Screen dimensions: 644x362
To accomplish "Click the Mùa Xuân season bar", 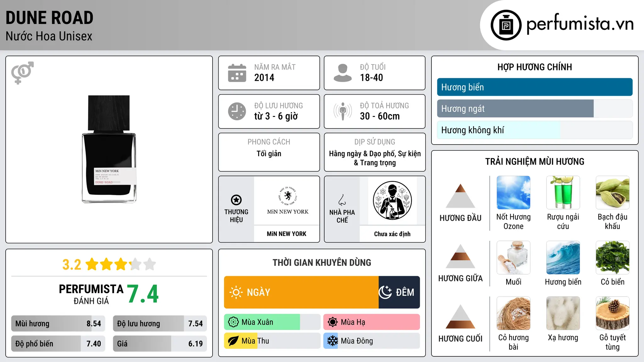I will (272, 322).
